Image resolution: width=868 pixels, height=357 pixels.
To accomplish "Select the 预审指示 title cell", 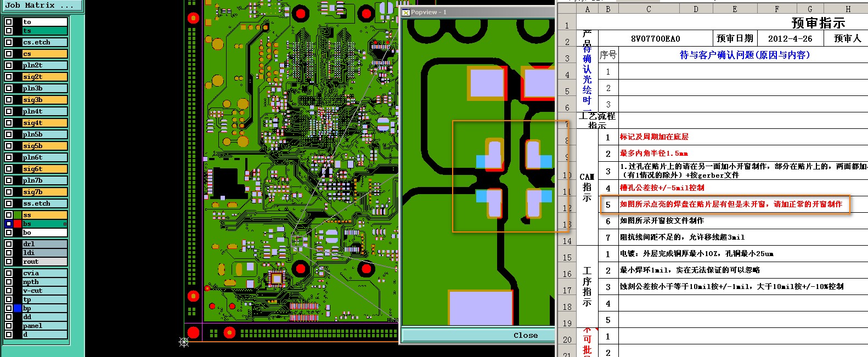I will pos(818,23).
